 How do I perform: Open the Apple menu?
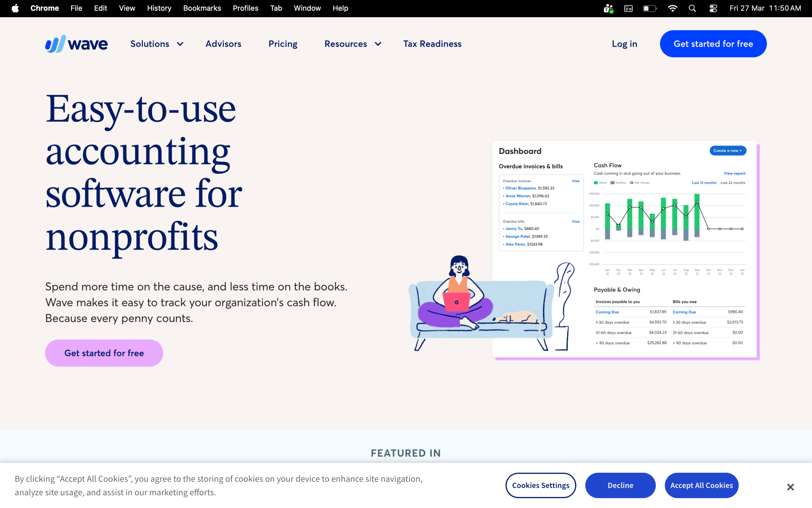(15, 8)
